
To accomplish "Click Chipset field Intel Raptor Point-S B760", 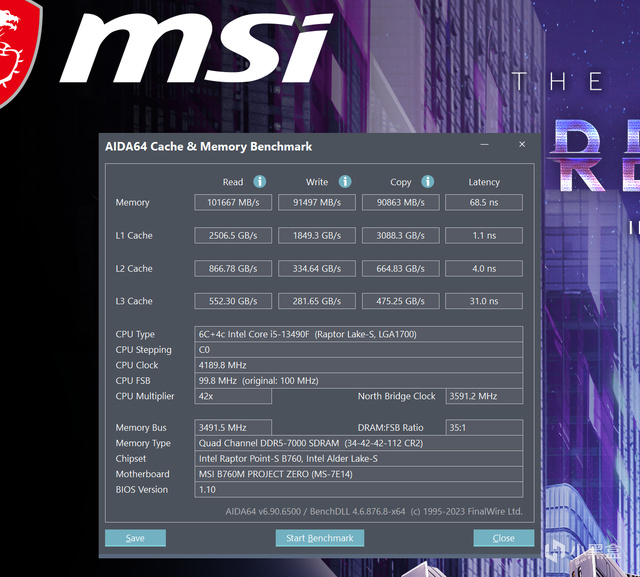I will [x=359, y=459].
